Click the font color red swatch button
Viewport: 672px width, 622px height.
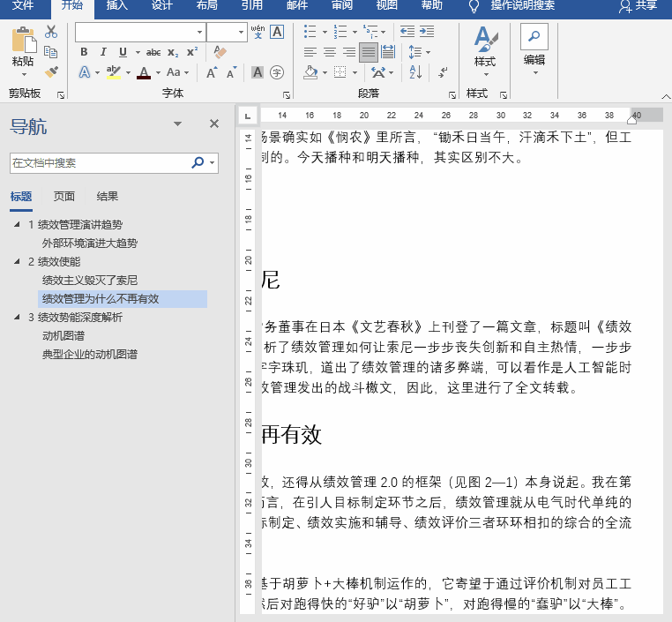coord(144,72)
